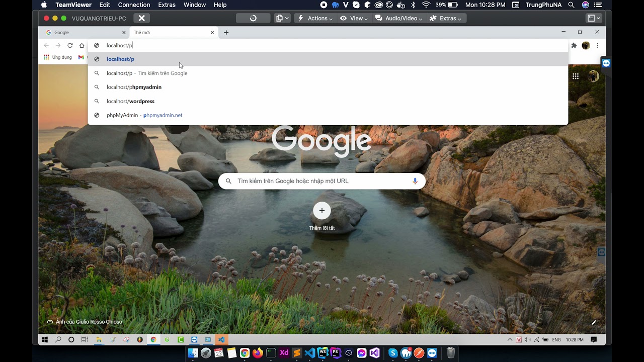Click the customize page pencil icon
This screenshot has width=644, height=362.
(x=594, y=322)
